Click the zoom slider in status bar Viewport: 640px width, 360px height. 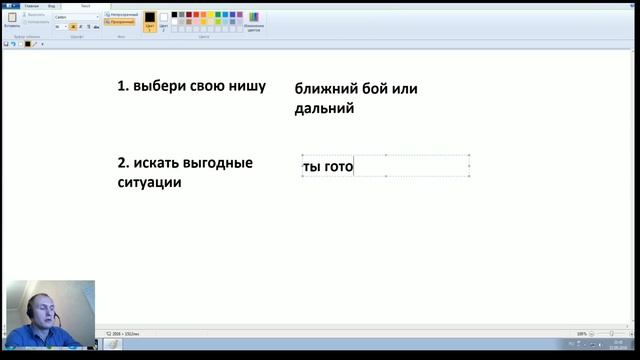coord(611,334)
